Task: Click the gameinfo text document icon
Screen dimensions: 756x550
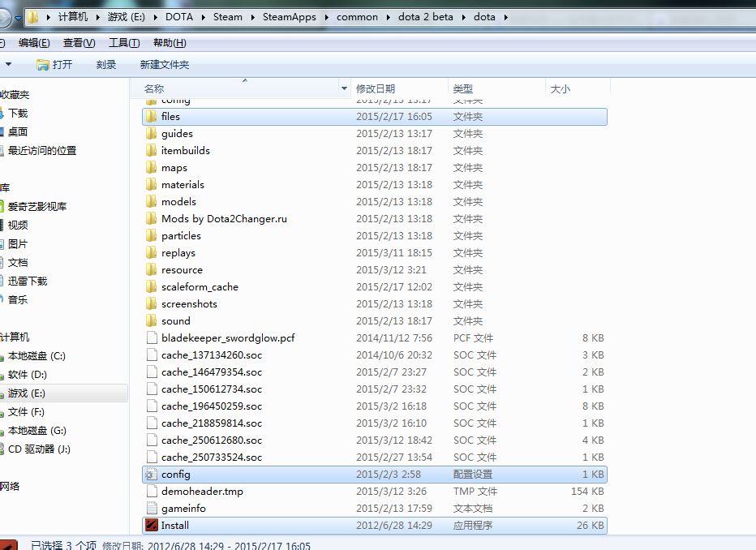Action: [152, 508]
